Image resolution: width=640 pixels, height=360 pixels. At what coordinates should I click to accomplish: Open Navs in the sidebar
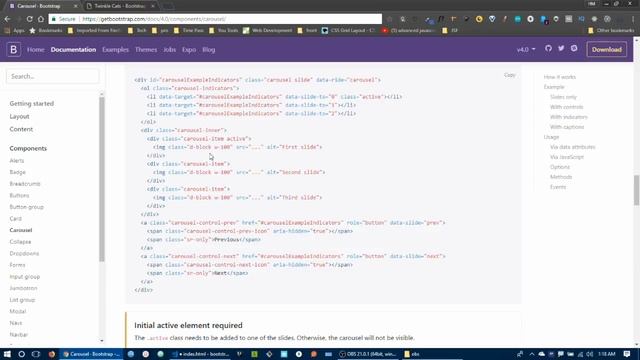[16, 323]
